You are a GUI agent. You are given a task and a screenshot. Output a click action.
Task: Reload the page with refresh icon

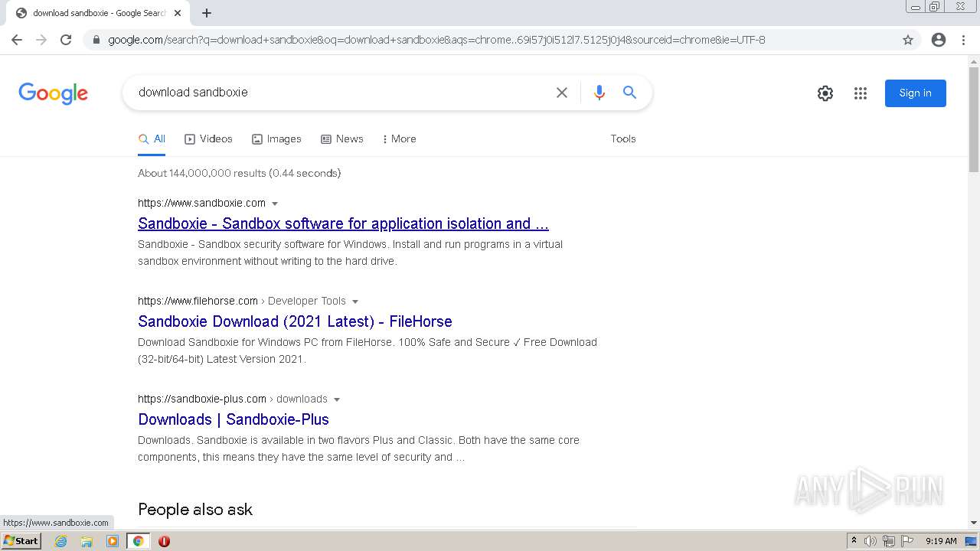(66, 40)
